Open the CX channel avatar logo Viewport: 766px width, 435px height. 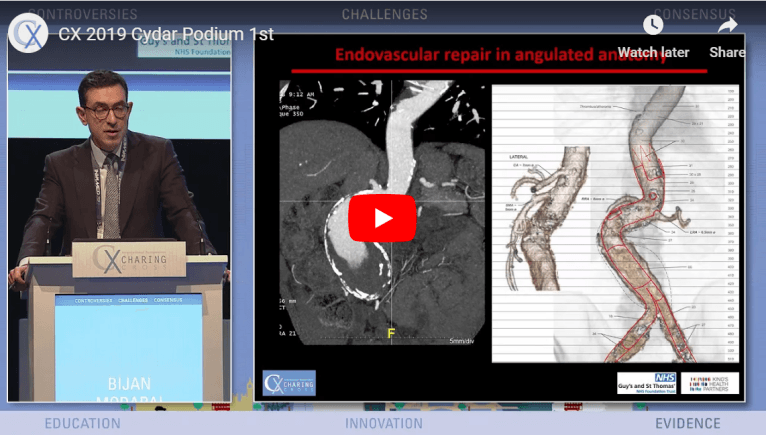click(28, 34)
